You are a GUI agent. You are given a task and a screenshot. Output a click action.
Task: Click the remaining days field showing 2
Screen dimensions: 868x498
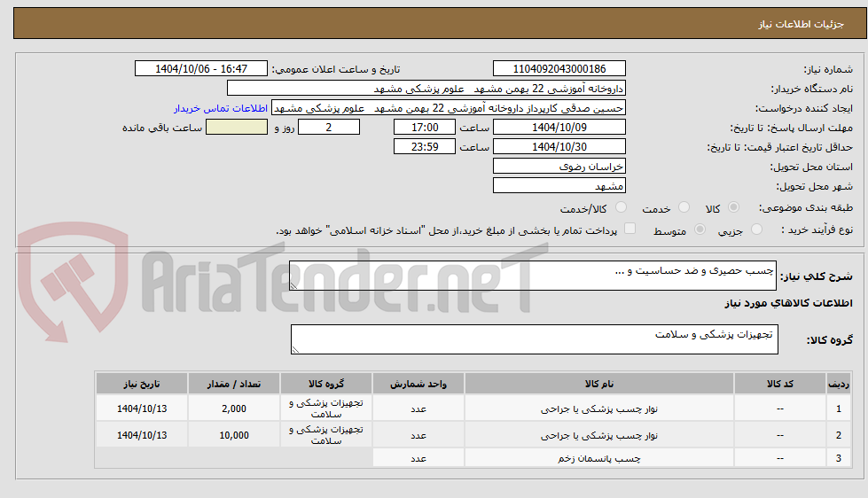pos(329,128)
